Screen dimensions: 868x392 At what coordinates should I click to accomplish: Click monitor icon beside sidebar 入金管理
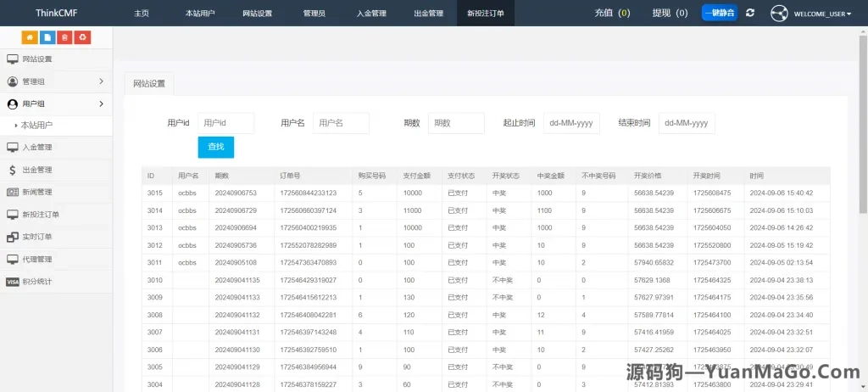click(12, 148)
